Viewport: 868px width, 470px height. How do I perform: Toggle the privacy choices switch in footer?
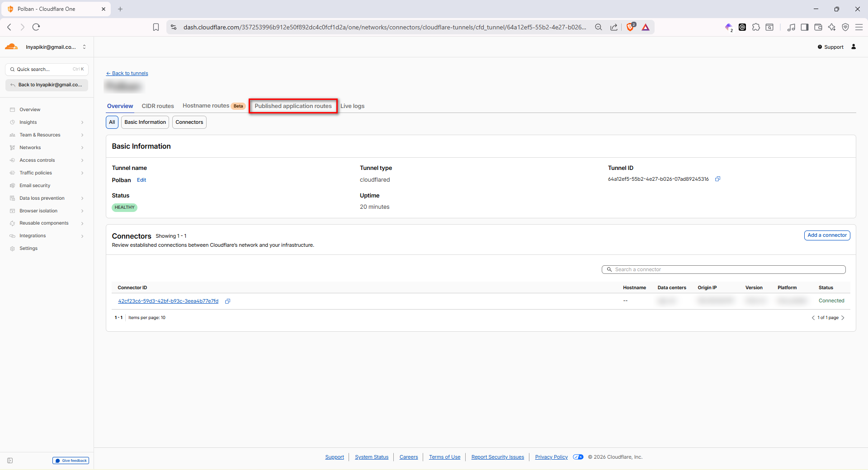click(578, 457)
